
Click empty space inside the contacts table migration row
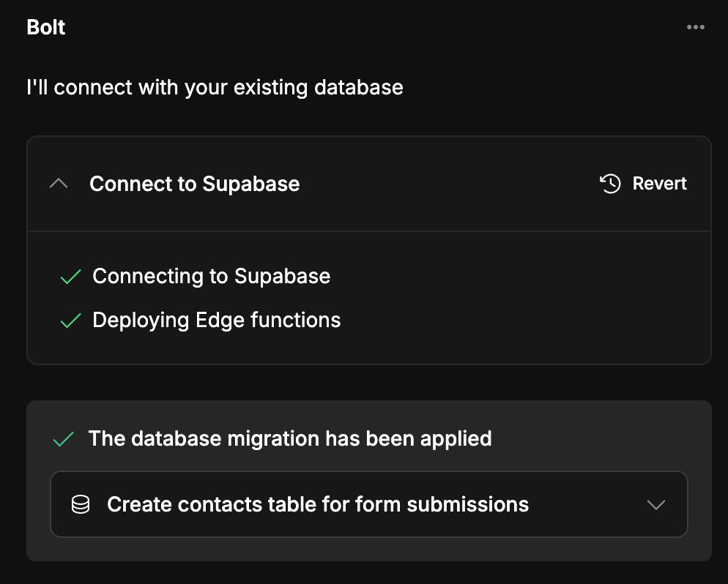[x=586, y=504]
